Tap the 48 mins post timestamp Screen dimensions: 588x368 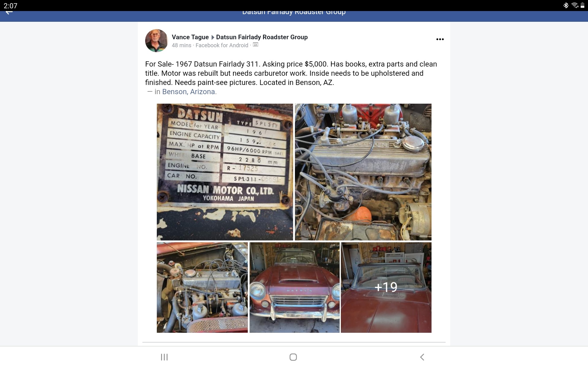(181, 45)
